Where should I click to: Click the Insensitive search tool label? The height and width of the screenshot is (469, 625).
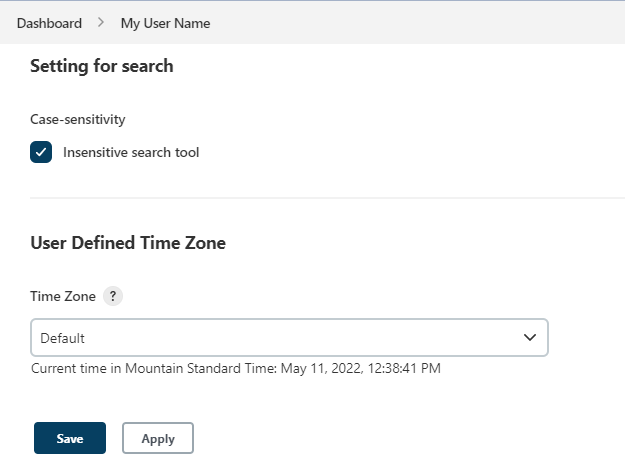(131, 152)
